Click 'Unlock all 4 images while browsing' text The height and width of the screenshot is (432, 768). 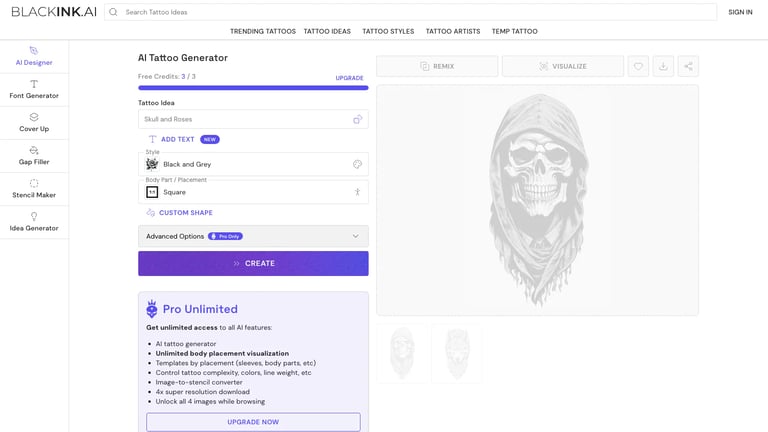point(210,401)
